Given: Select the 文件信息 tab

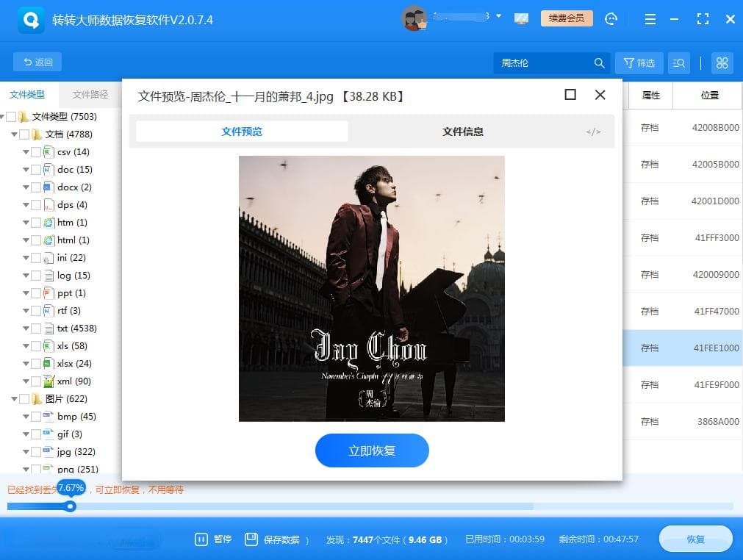Looking at the screenshot, I should tap(462, 132).
